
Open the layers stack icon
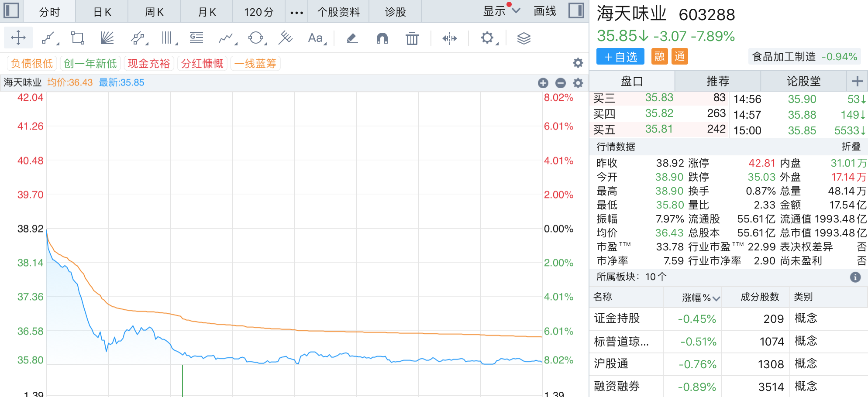point(524,38)
